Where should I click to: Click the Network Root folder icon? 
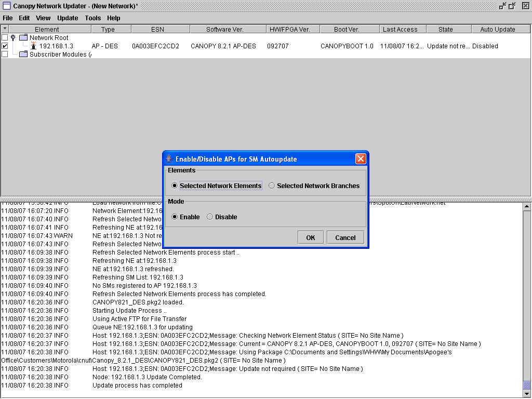tap(23, 38)
